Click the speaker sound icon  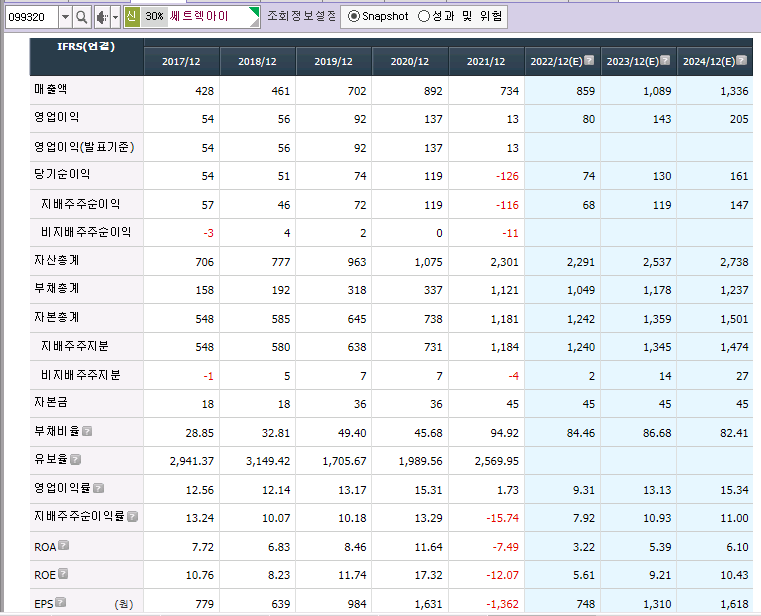tap(101, 17)
